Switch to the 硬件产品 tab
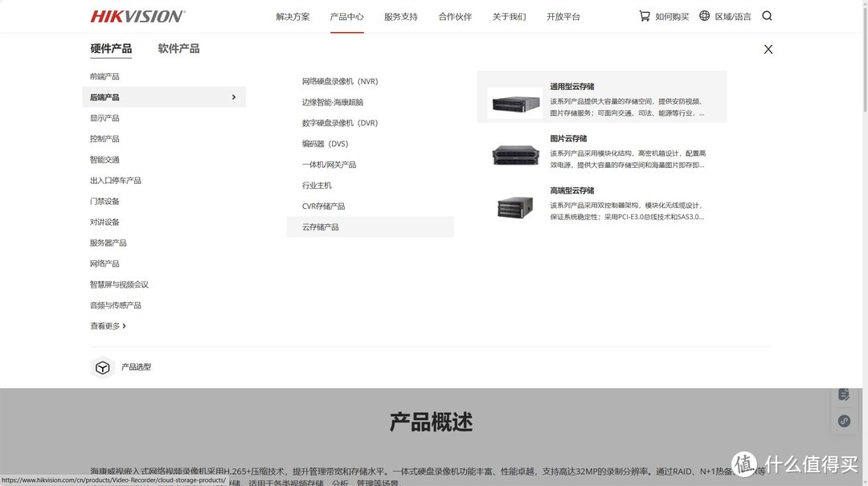The width and height of the screenshot is (868, 486). tap(111, 49)
